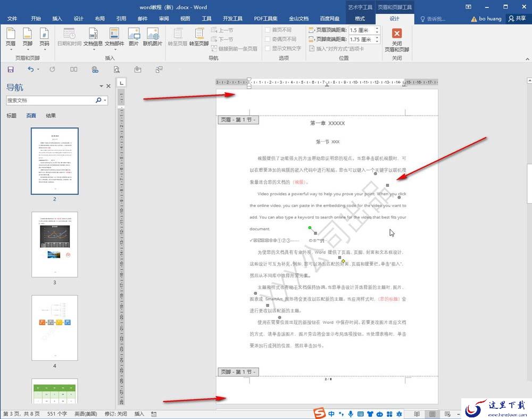Image resolution: width=532 pixels, height=419 pixels.
Task: Show 结果 (Results) in navigation pane
Action: [51, 116]
